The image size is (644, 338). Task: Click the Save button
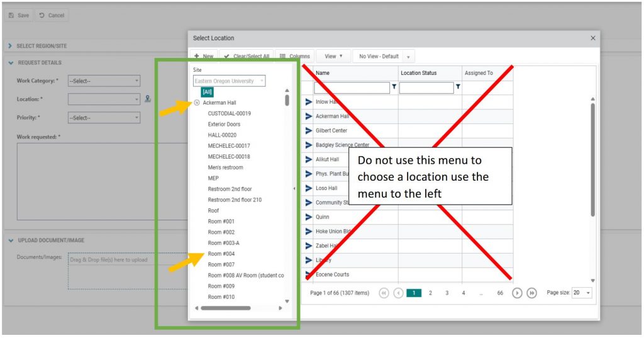point(19,15)
